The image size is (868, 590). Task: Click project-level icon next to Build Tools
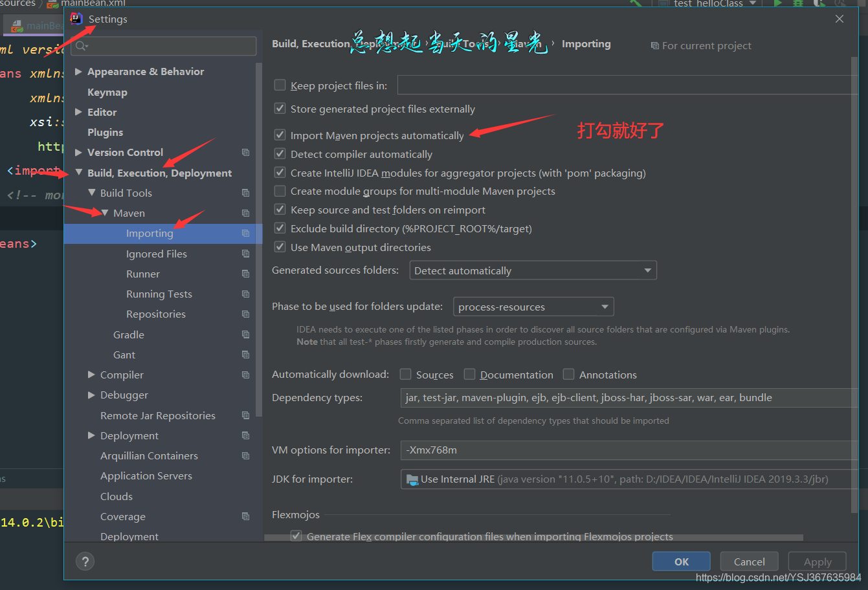click(245, 193)
